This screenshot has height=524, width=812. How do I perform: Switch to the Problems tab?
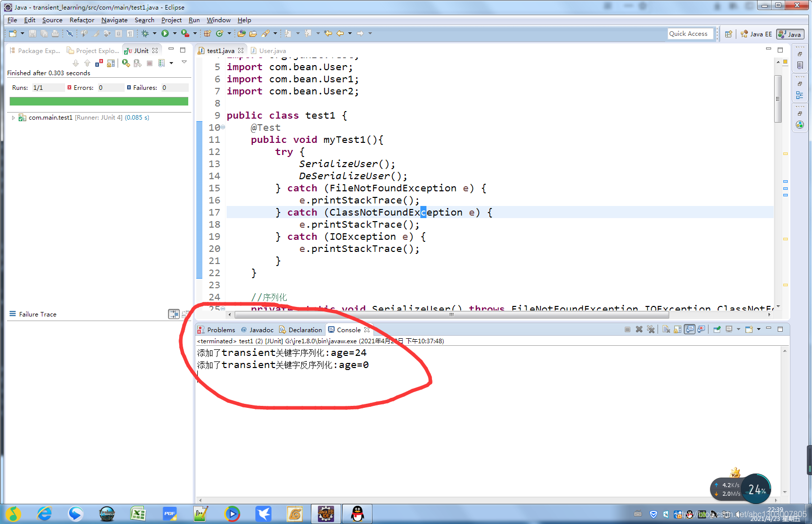pyautogui.click(x=221, y=329)
